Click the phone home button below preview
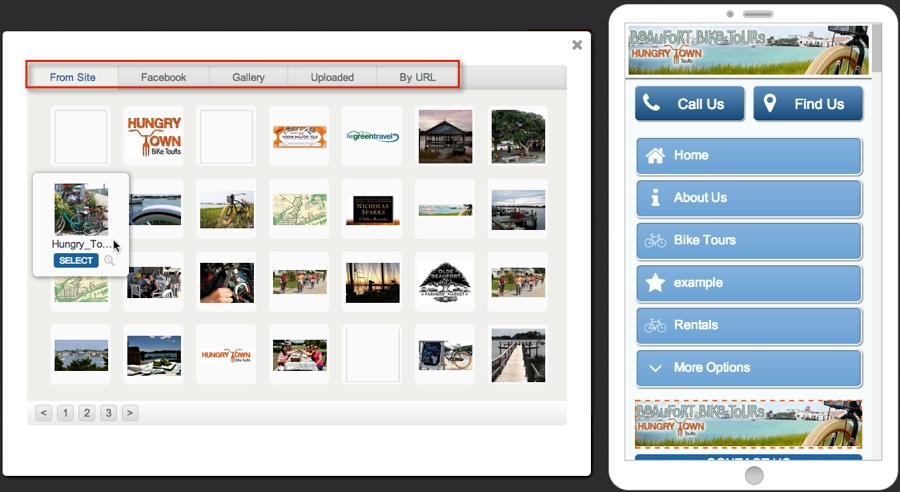The height and width of the screenshot is (492, 900). (x=754, y=475)
